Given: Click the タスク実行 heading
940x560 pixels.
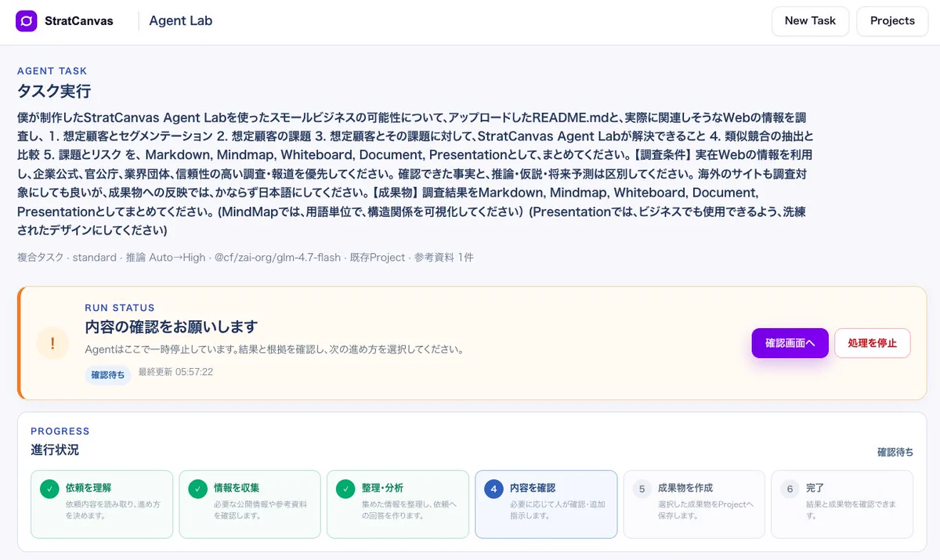Looking at the screenshot, I should click(54, 91).
